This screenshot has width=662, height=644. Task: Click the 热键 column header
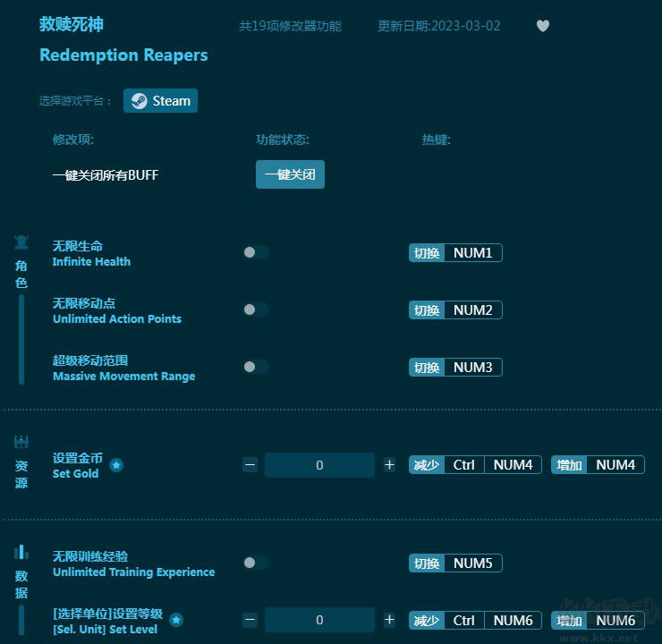point(437,140)
